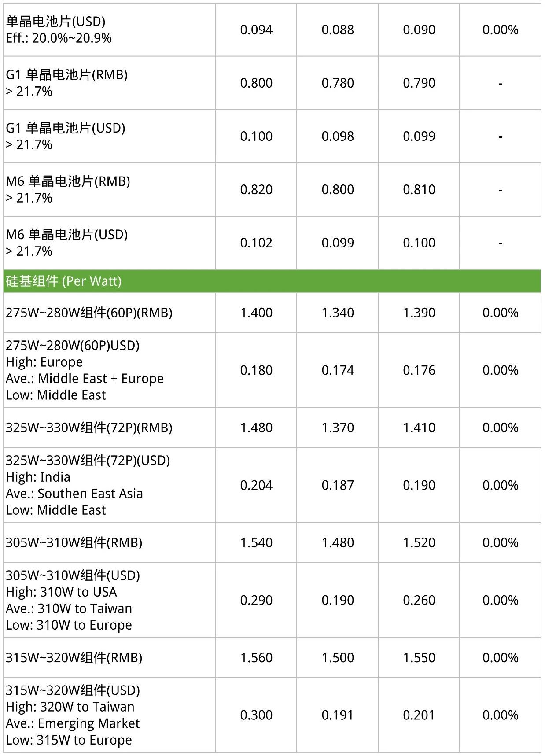Click the 315W~320W组件(RMB) row label

point(74,657)
